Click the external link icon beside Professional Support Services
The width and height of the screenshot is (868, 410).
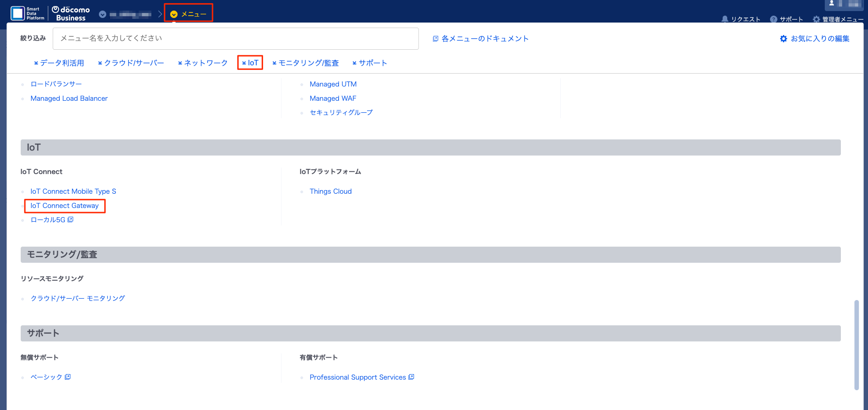point(411,377)
